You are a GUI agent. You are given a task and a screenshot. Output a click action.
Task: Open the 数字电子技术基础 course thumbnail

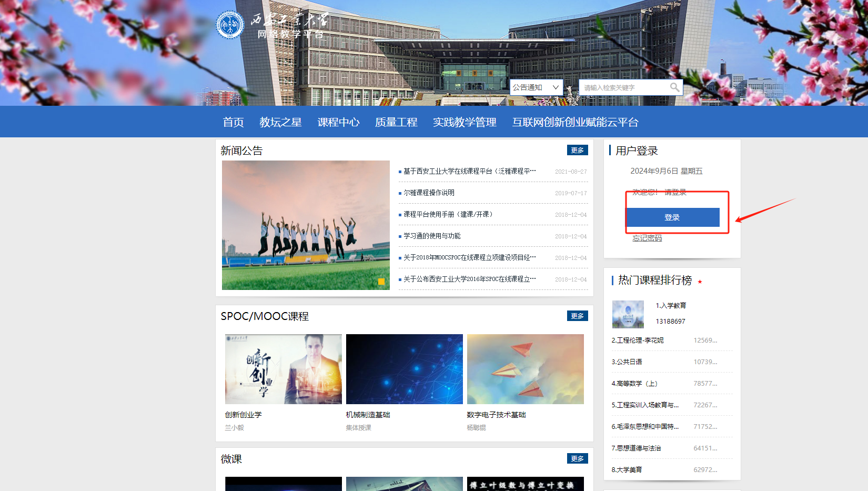coord(526,369)
